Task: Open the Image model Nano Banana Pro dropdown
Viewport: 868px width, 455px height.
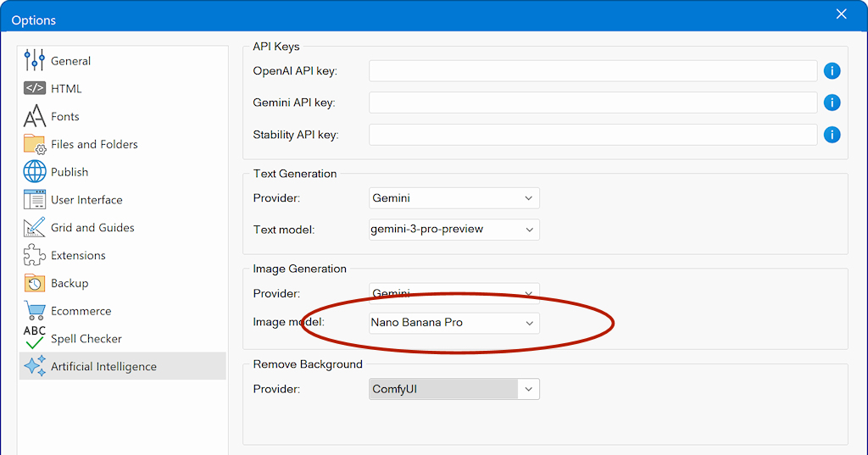Action: tap(453, 323)
